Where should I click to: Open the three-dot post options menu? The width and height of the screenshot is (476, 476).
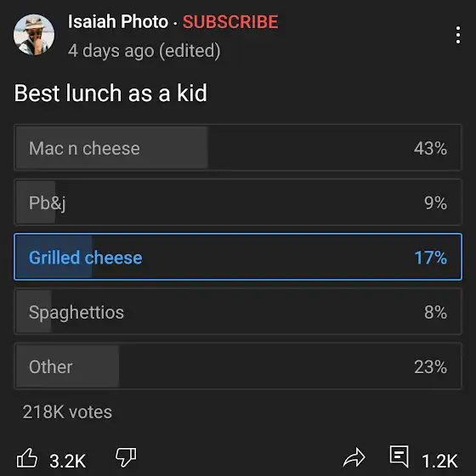[458, 35]
